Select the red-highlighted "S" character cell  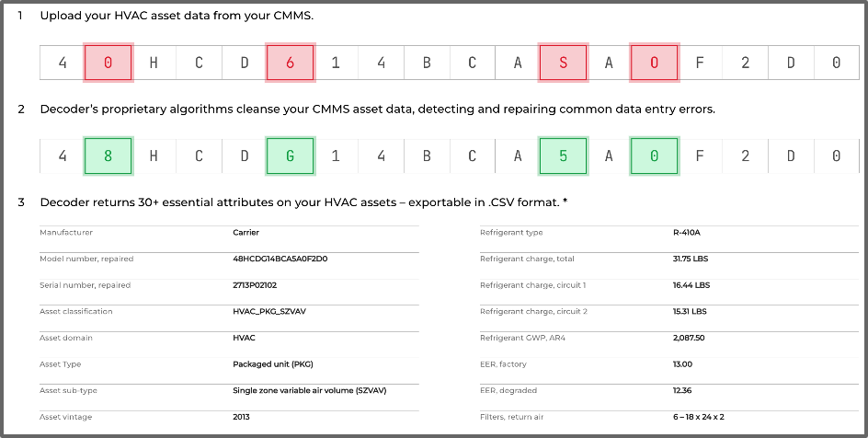(x=562, y=63)
